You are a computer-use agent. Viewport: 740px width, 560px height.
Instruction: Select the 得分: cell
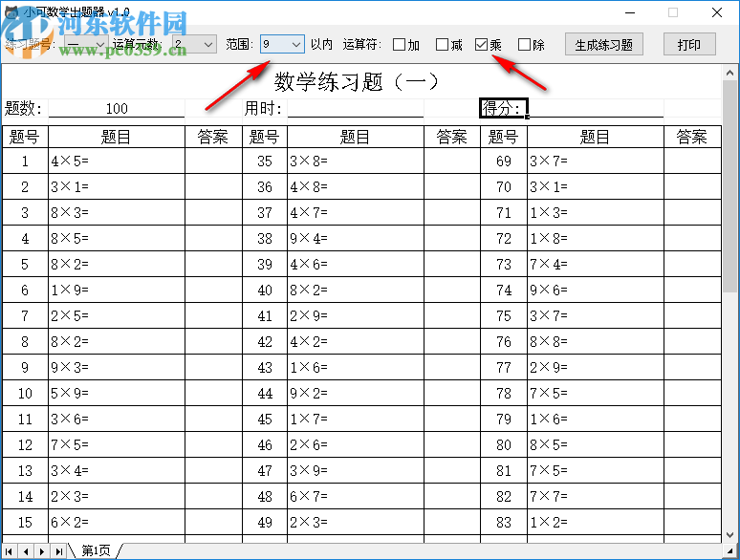504,108
